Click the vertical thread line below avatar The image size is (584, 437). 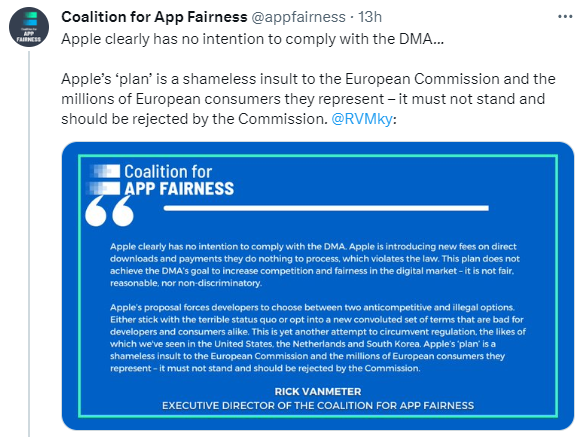point(29,244)
